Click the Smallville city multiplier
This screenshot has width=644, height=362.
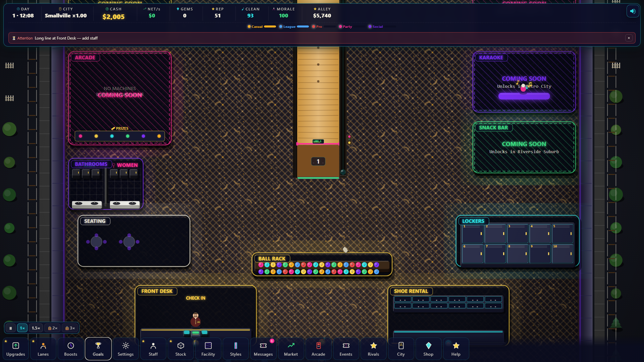pos(66,13)
